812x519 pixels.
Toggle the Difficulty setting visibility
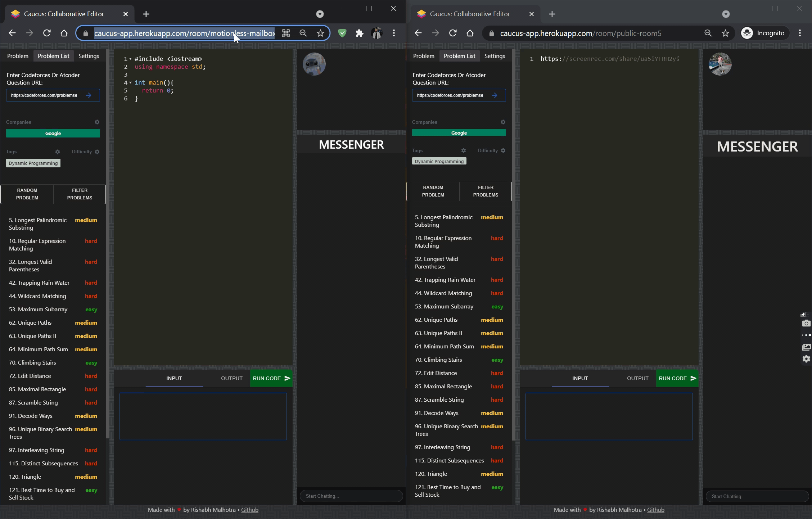97,152
